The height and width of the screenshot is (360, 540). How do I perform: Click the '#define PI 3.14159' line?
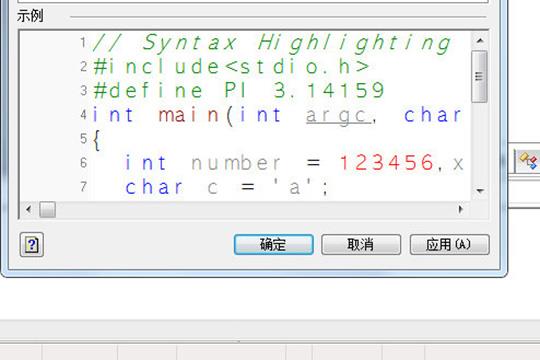(x=238, y=91)
